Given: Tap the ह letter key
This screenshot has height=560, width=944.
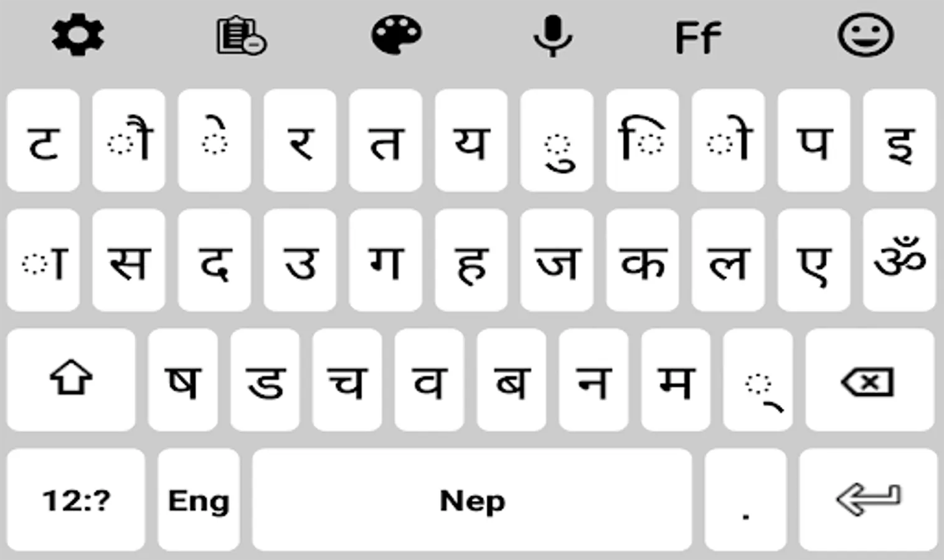Looking at the screenshot, I should tap(471, 260).
